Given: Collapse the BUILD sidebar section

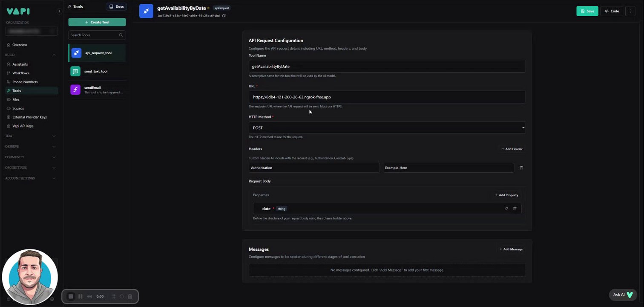Looking at the screenshot, I should click(x=54, y=55).
